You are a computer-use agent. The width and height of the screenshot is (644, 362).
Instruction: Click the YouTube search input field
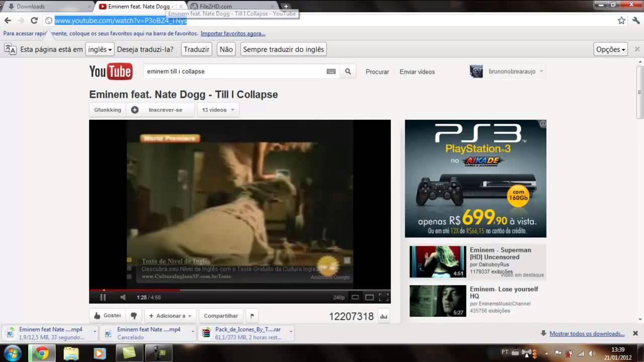[x=234, y=71]
